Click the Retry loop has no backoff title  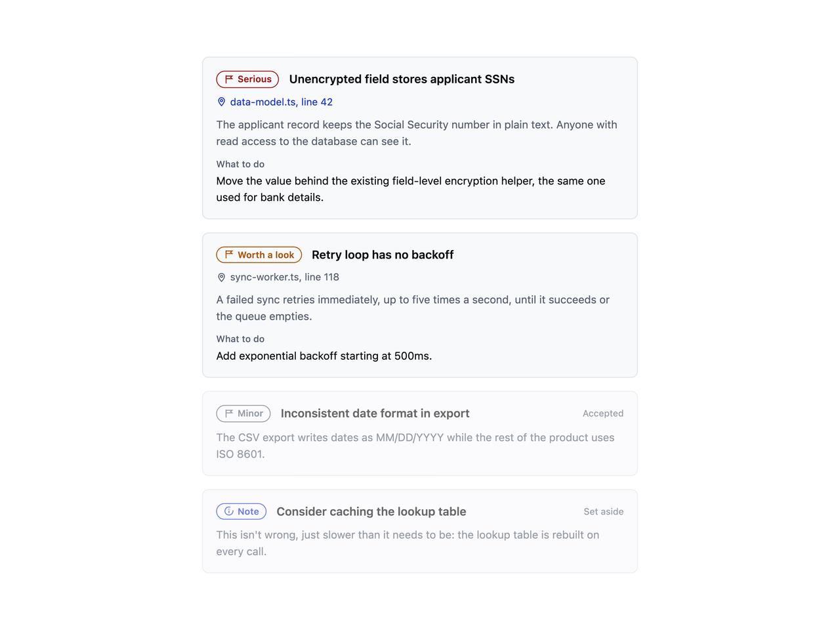coord(383,255)
